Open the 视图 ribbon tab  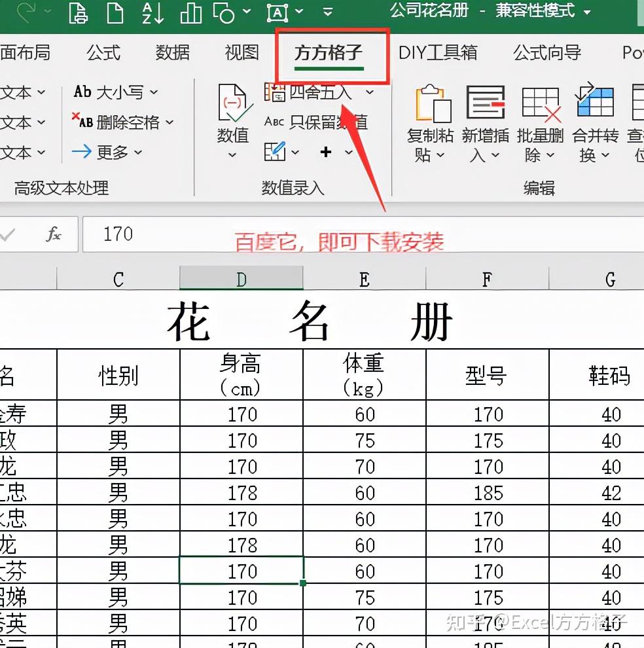[x=241, y=52]
